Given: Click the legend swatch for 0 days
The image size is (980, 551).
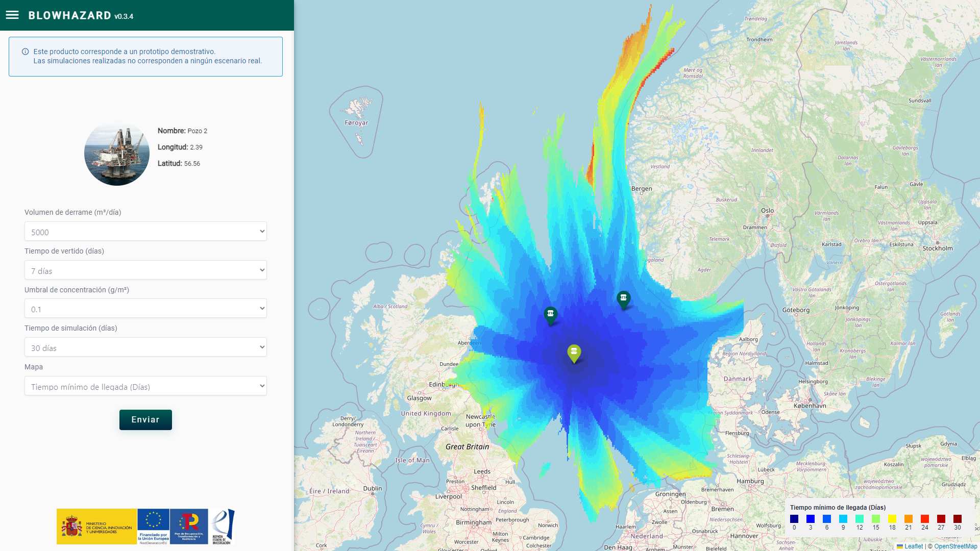Looking at the screenshot, I should (x=794, y=519).
